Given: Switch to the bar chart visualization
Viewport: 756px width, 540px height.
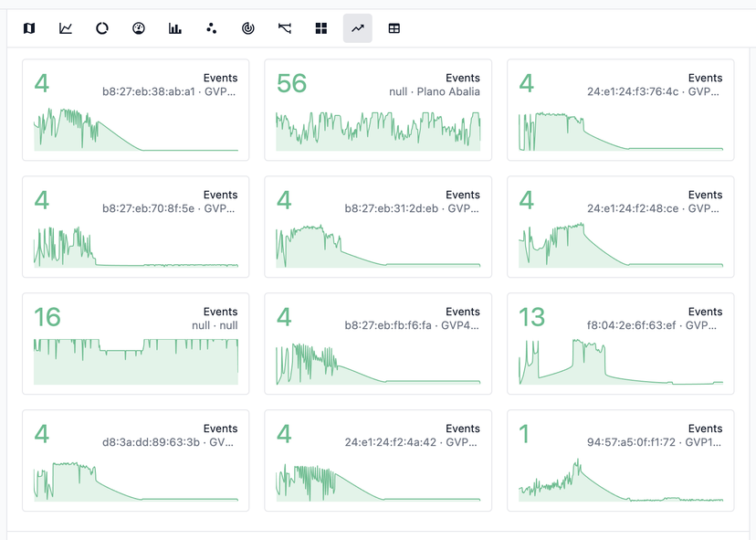Looking at the screenshot, I should (175, 28).
